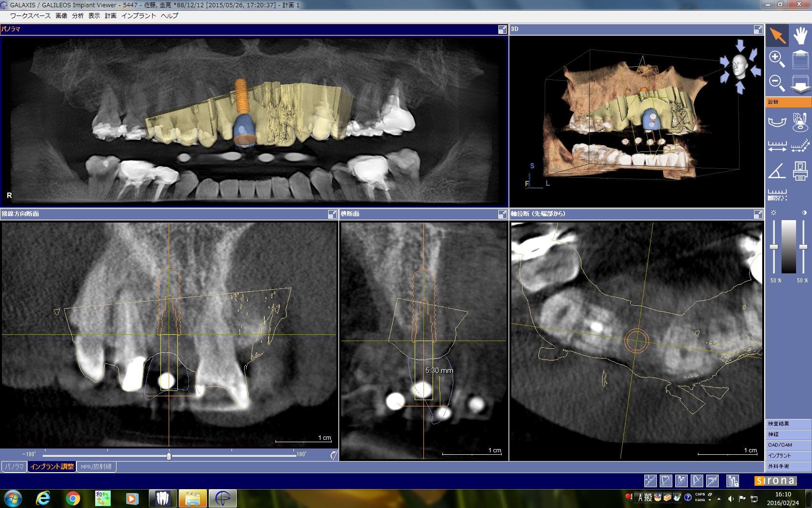
Task: Click the rotation angle slider handle
Action: tap(169, 456)
